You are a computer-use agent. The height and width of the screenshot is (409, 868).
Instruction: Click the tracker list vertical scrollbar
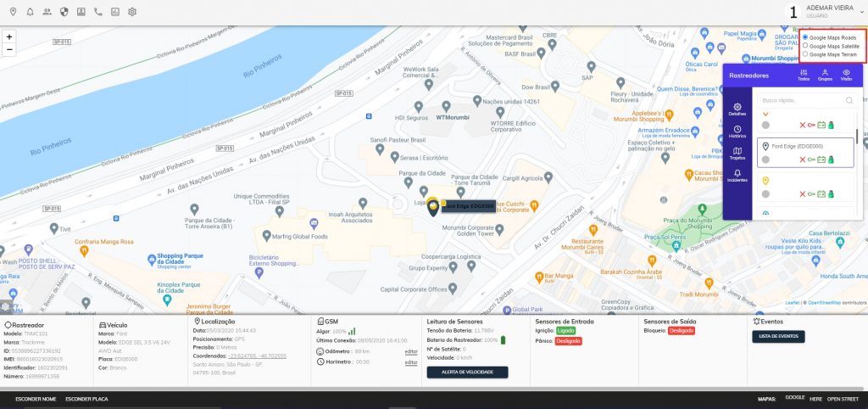(858, 136)
